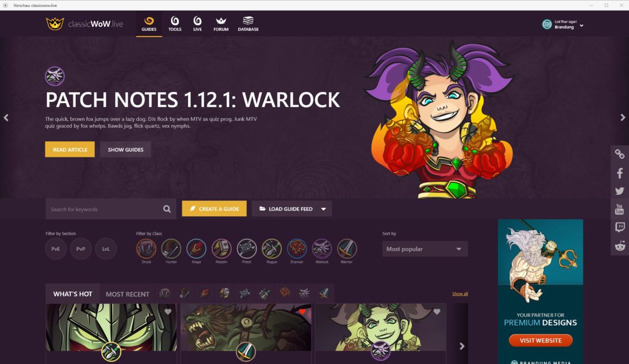This screenshot has height=364, width=629.
Task: Click the Search for keywords field
Action: point(104,209)
